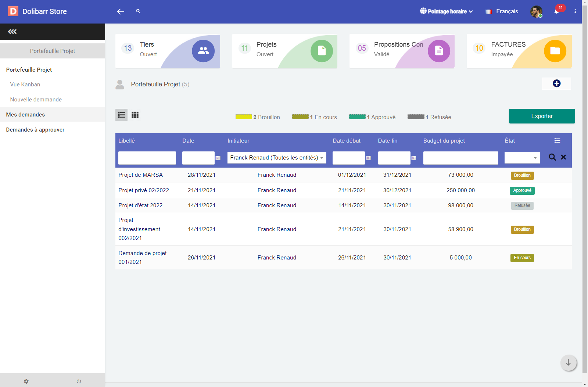The height and width of the screenshot is (387, 588).
Task: Open Vue Kanban in sidebar
Action: click(25, 85)
